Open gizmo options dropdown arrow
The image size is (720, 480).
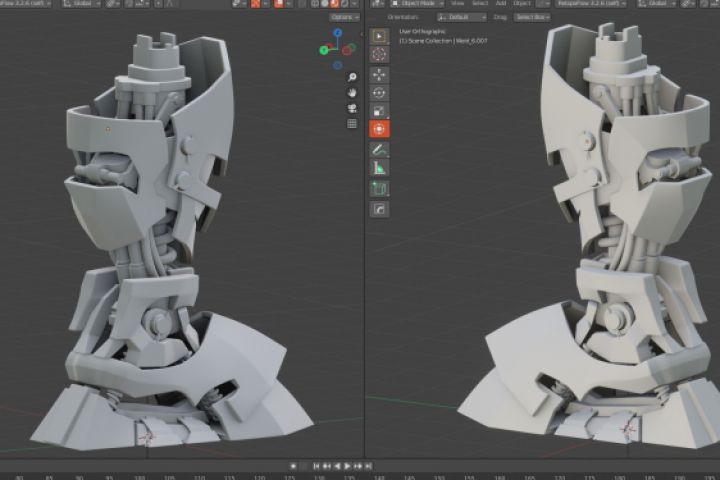tap(265, 4)
